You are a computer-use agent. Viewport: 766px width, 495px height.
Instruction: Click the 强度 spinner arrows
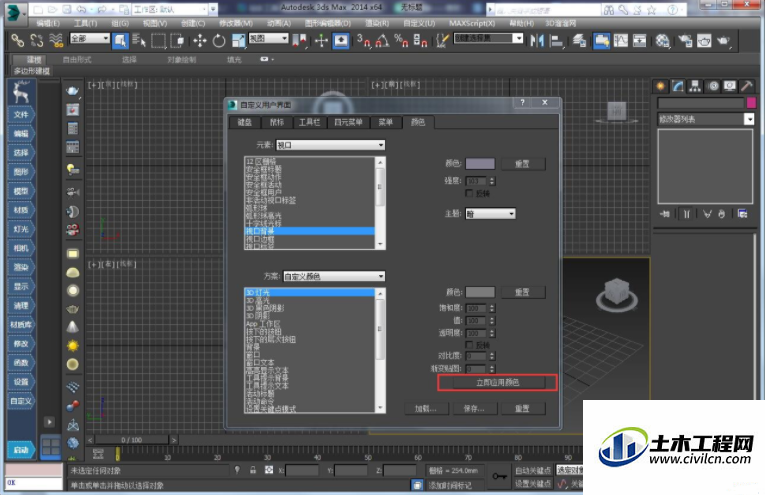492,181
